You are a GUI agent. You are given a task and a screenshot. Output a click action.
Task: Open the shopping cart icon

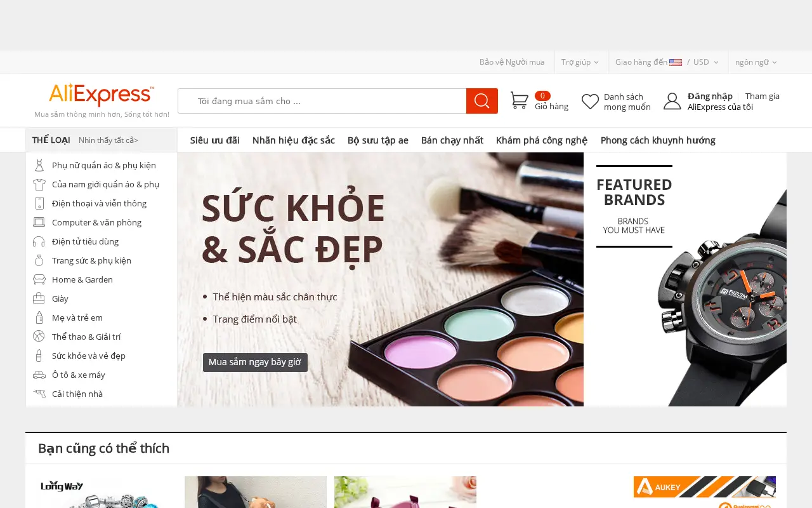(520, 100)
